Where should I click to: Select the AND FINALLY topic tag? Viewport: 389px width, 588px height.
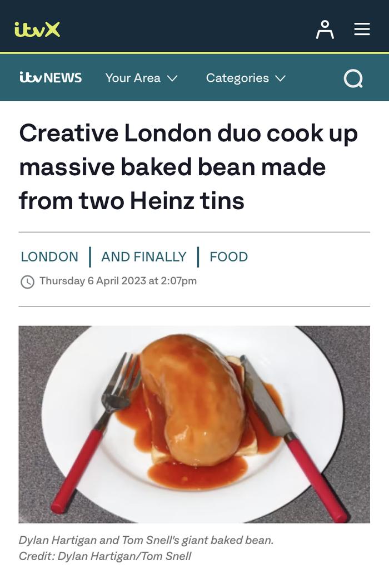click(143, 257)
